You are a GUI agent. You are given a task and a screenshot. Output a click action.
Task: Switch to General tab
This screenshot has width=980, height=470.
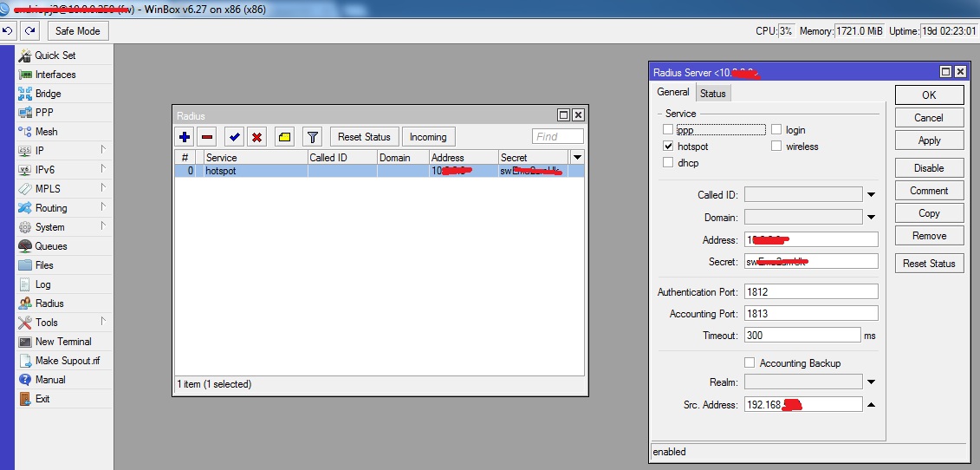[x=673, y=92]
